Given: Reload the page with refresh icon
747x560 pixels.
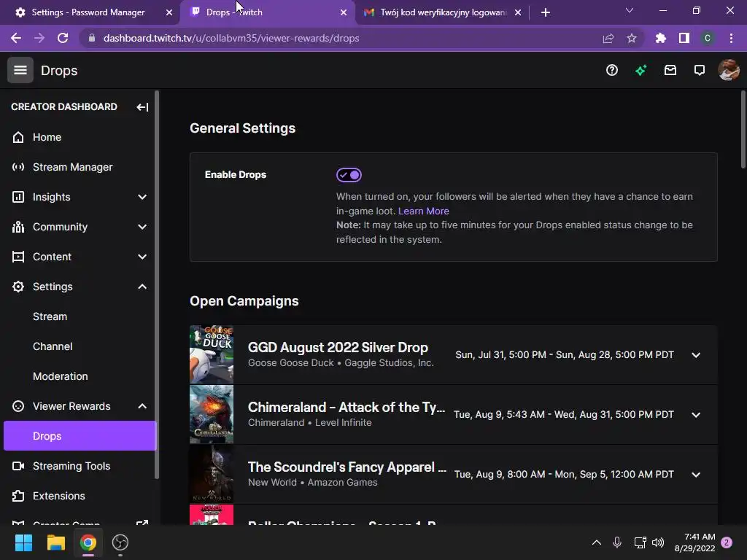Looking at the screenshot, I should point(63,38).
